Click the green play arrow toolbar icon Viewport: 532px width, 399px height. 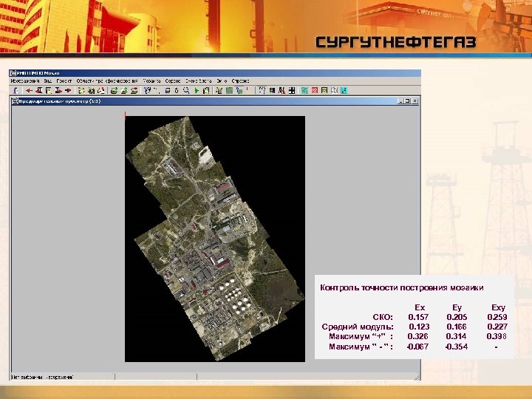coord(197,91)
